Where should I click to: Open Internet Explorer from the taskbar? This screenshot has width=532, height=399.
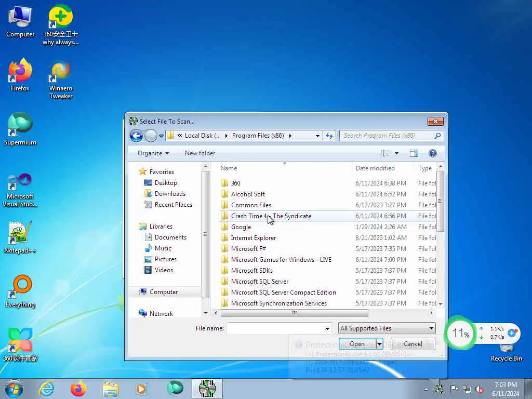click(x=46, y=389)
